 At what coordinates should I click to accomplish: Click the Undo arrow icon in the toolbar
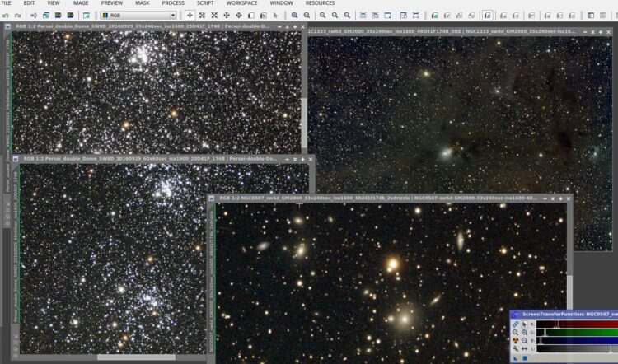6,16
